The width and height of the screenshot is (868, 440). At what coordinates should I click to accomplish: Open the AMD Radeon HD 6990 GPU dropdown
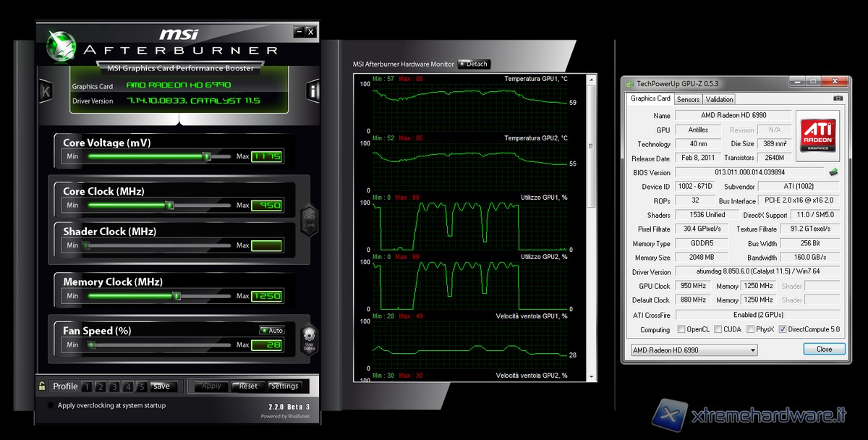[x=693, y=350]
